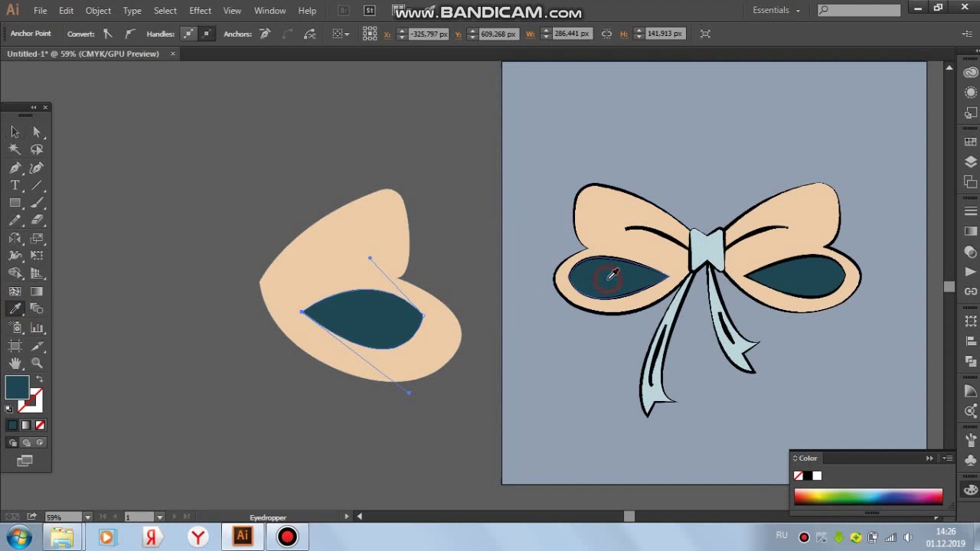Convert anchor point to corner

pos(108,34)
